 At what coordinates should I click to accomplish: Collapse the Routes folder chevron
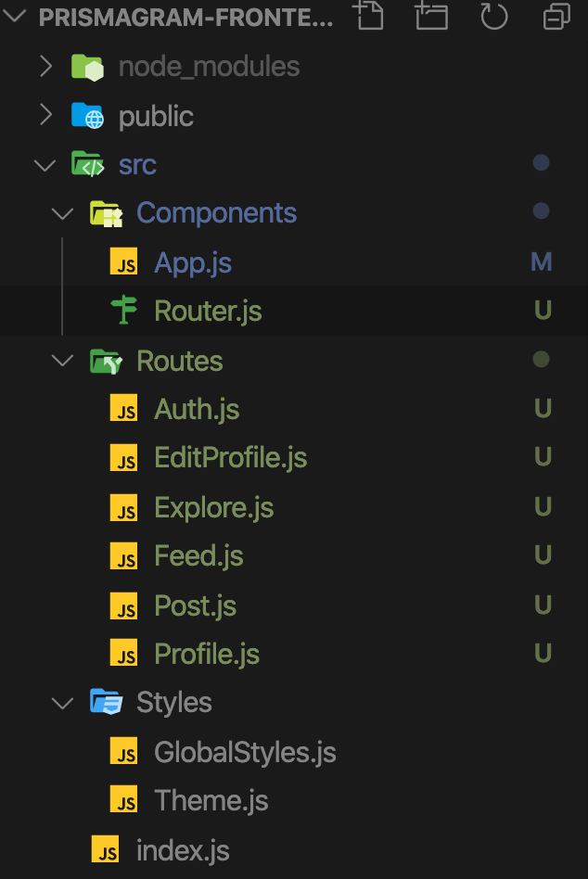point(62,361)
